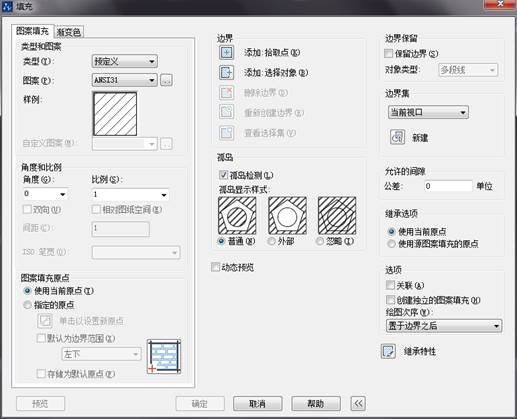Click the 取消 button
The width and height of the screenshot is (517, 419).
coord(258,404)
